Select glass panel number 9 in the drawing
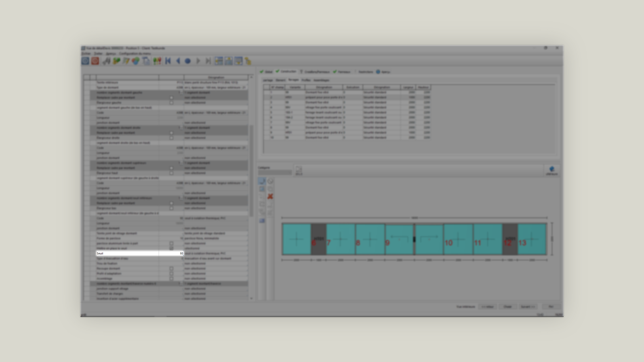The image size is (644, 362). [399, 239]
